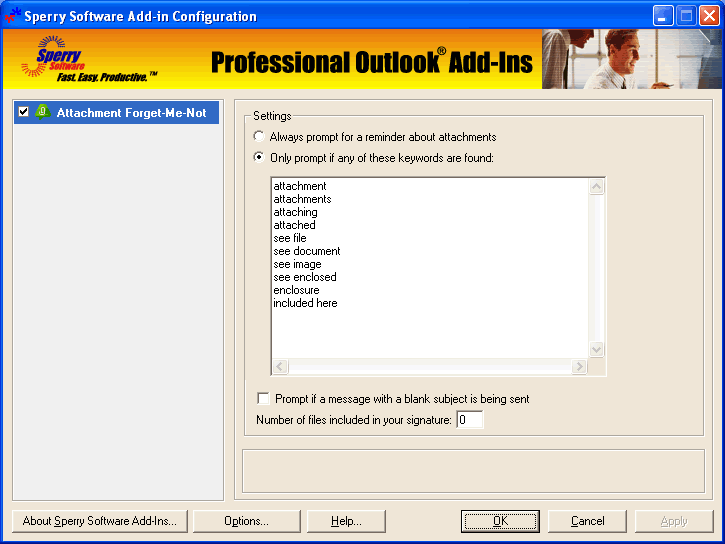Click the keyword list scroll left arrow
The height and width of the screenshot is (544, 725).
(x=280, y=367)
